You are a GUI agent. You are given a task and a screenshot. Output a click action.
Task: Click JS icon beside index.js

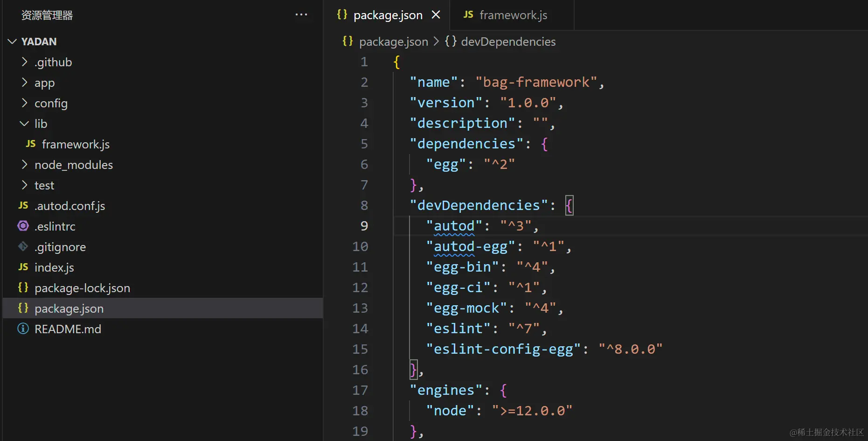coord(23,267)
